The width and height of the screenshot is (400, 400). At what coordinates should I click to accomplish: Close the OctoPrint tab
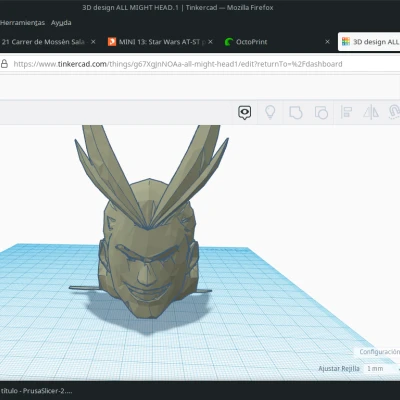[327, 42]
